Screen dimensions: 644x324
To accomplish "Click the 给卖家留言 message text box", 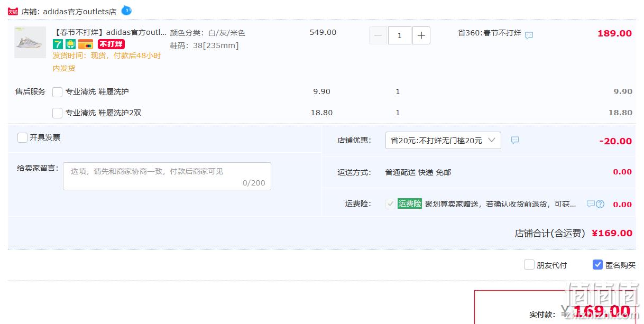I will tap(167, 176).
